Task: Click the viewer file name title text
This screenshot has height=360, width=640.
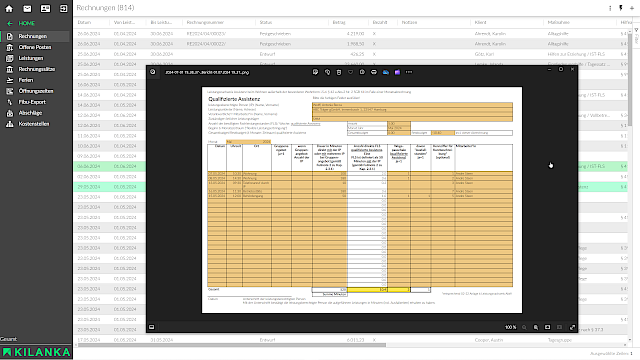Action: click(x=207, y=72)
